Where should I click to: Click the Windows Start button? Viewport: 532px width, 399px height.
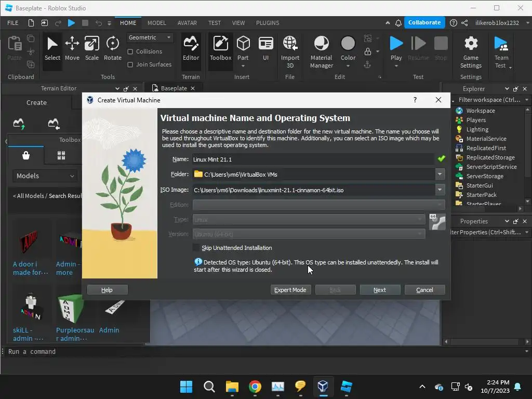pos(186,386)
